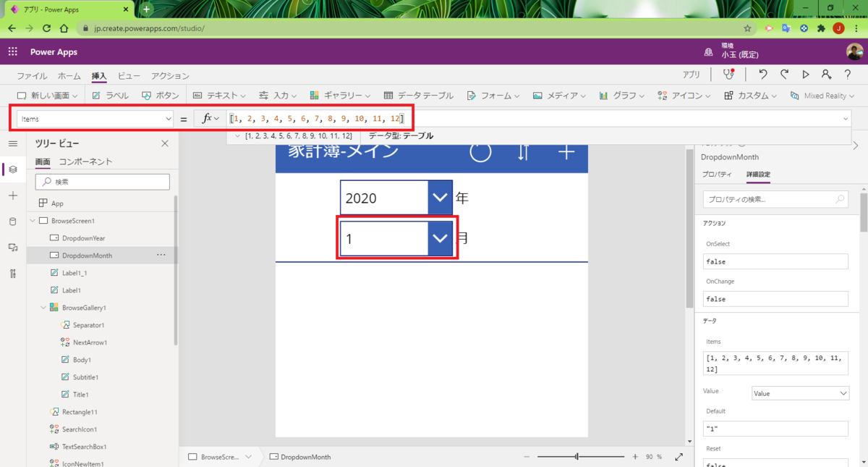Click the refresh icon in app header
The width and height of the screenshot is (868, 467).
coord(481,151)
